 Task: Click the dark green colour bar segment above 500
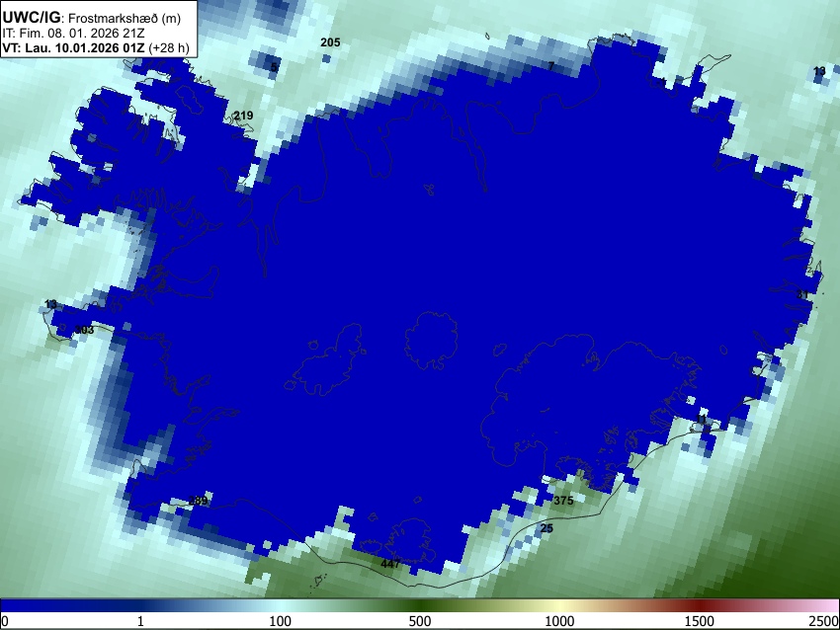[419, 605]
